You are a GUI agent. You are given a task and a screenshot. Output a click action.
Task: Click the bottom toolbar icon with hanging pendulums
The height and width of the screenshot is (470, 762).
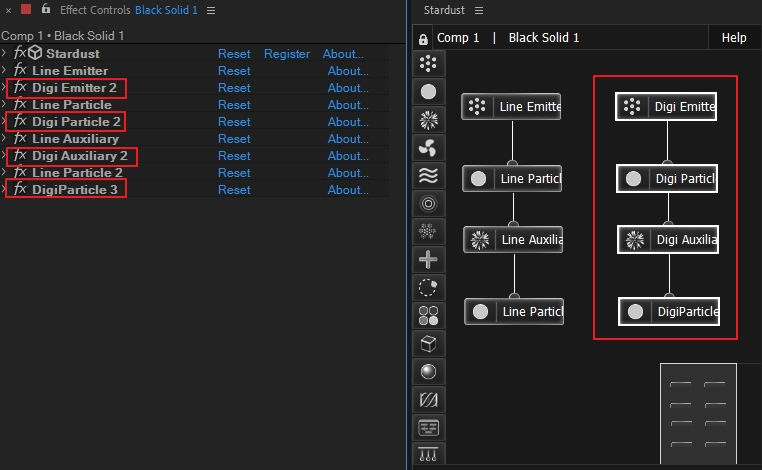428,454
